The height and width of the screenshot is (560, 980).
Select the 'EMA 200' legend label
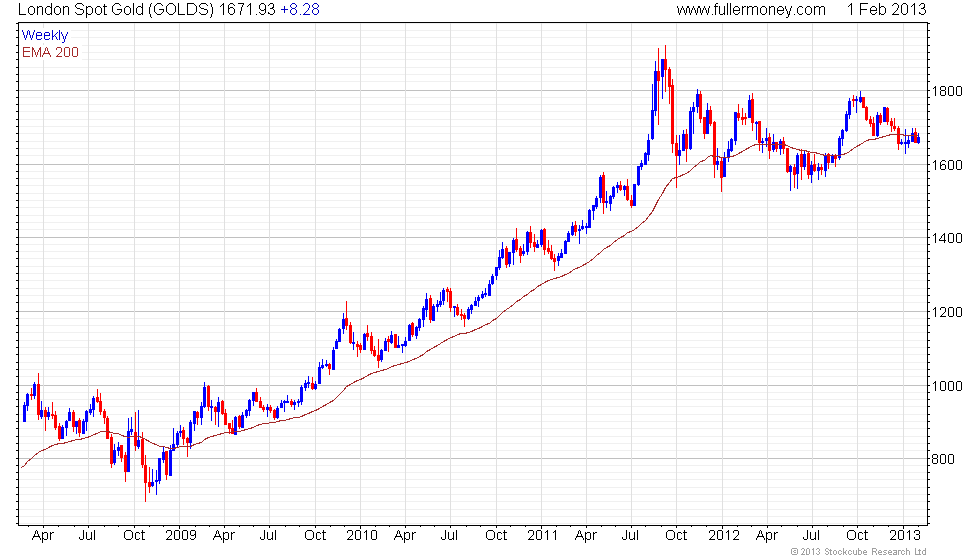click(50, 52)
